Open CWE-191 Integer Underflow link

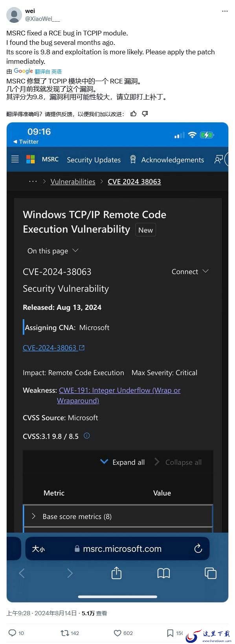(x=119, y=395)
